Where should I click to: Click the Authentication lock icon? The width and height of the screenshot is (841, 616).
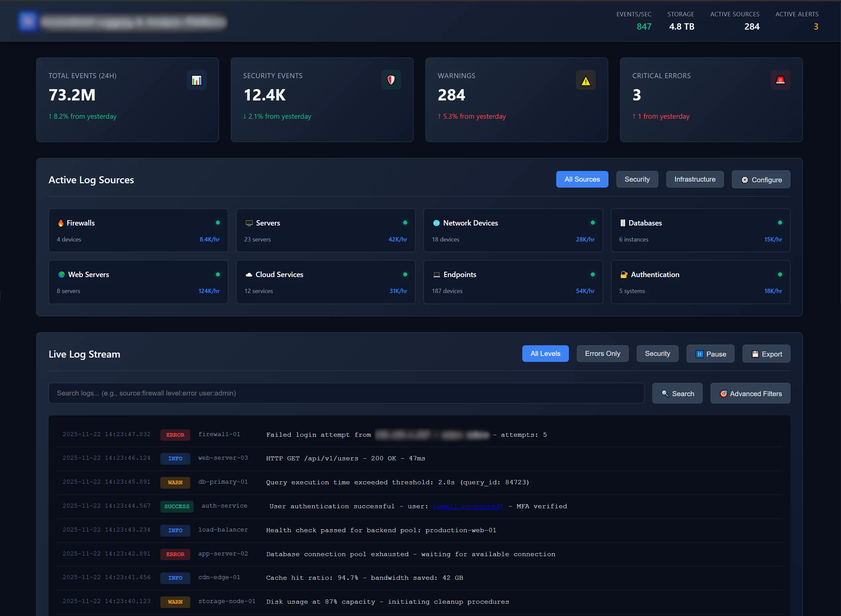[624, 274]
